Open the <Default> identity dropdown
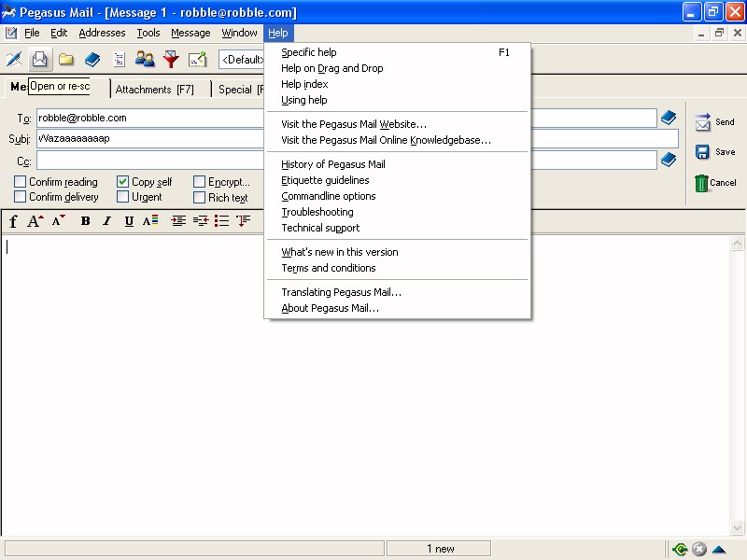Screen dimensions: 747x560 click(x=241, y=60)
